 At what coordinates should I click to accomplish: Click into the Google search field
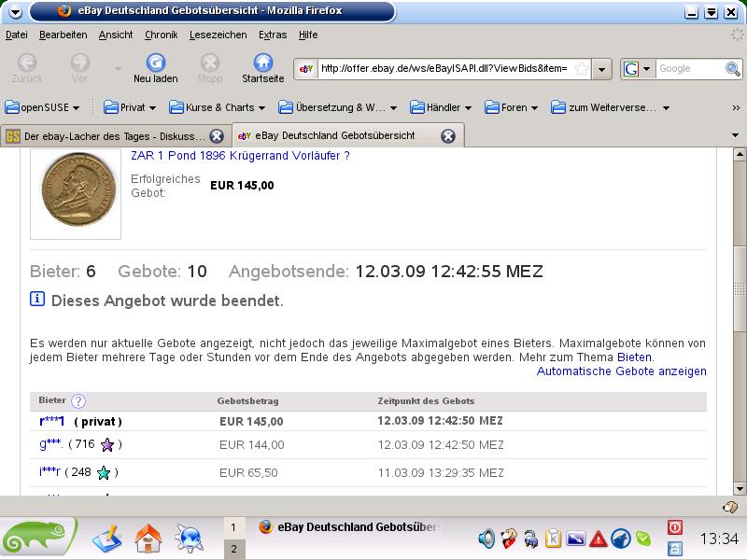(x=686, y=69)
